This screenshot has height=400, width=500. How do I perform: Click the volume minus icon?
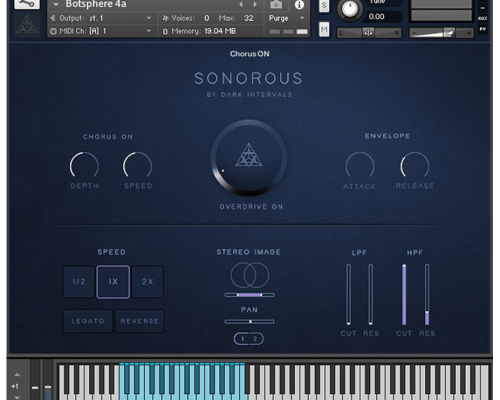[x=414, y=33]
